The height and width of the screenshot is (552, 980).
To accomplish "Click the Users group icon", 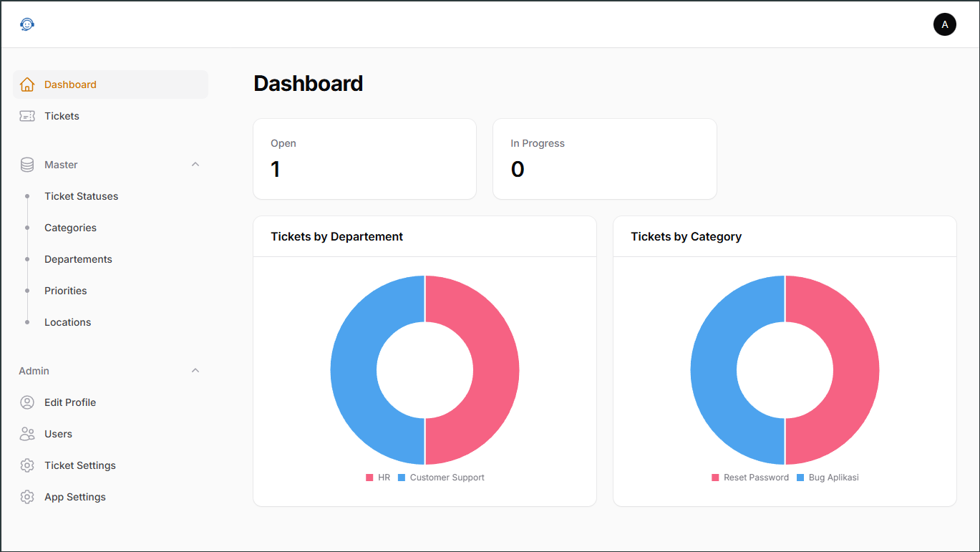I will coord(26,433).
